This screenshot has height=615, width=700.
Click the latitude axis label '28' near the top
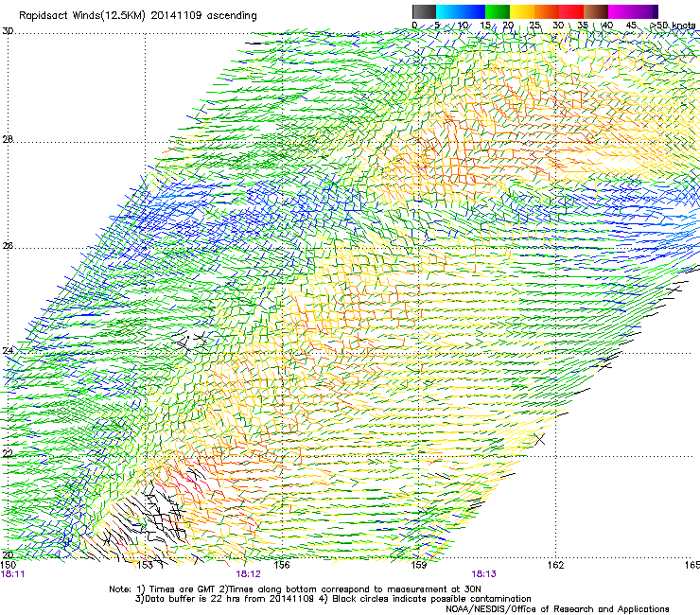[x=8, y=140]
